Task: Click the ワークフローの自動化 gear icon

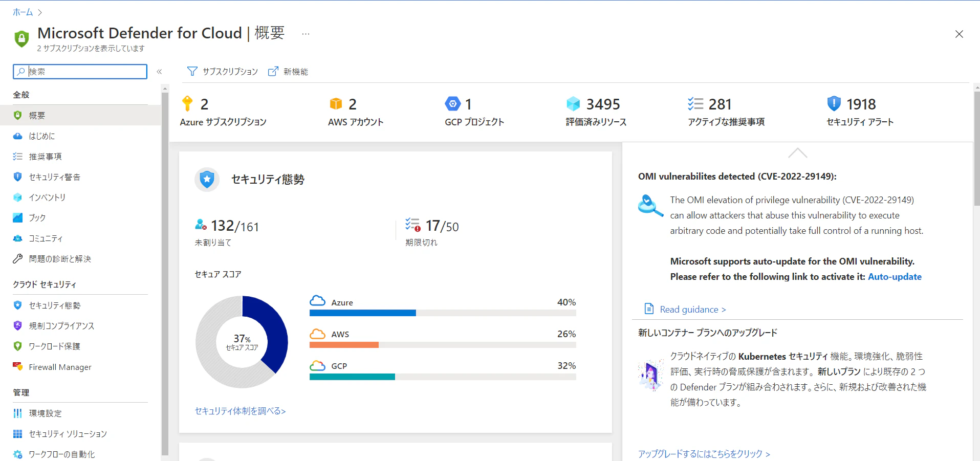Action: tap(17, 454)
